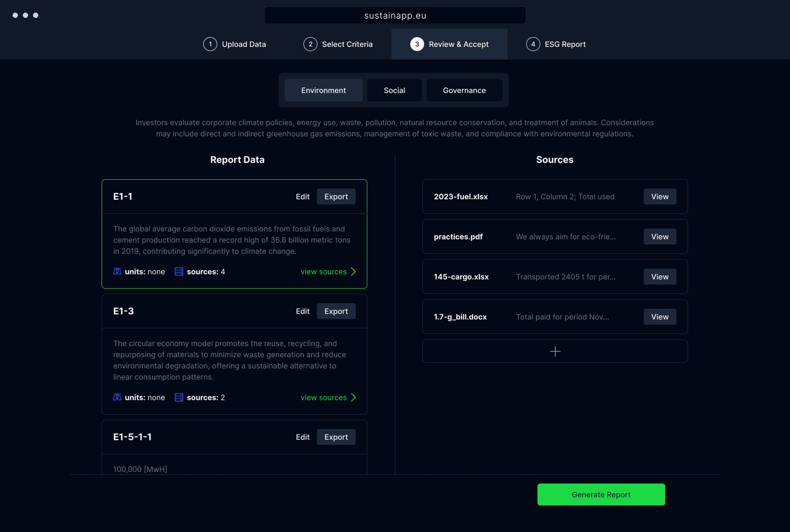Viewport: 790px width, 532px height.
Task: Click the units icon in the E1-3 card
Action: point(117,397)
